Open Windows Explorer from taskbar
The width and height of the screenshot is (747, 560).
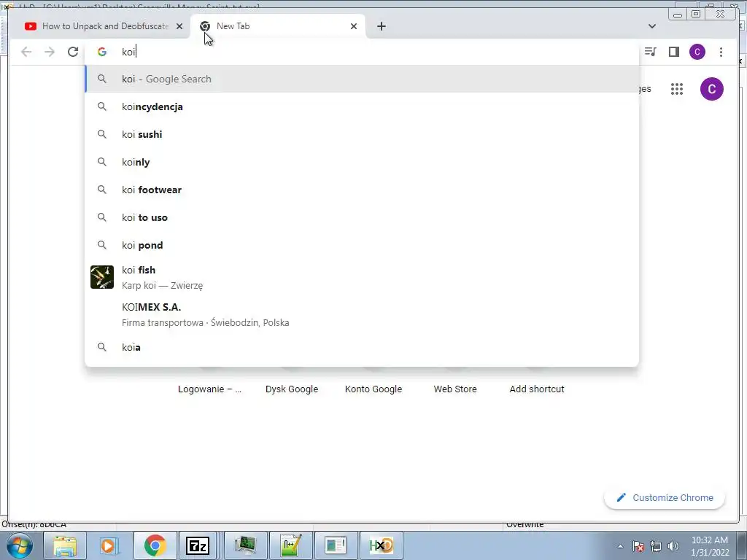click(x=65, y=545)
